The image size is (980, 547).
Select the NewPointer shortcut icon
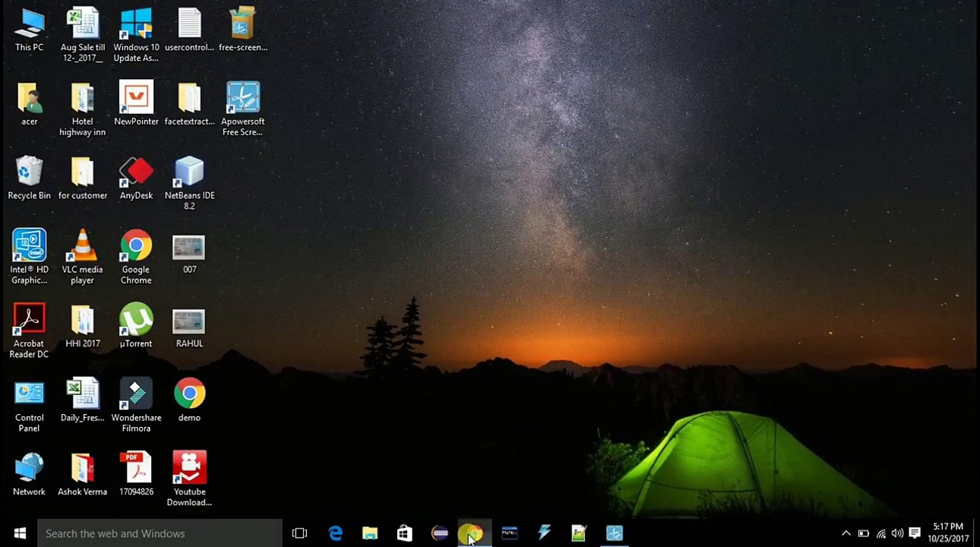pos(136,104)
